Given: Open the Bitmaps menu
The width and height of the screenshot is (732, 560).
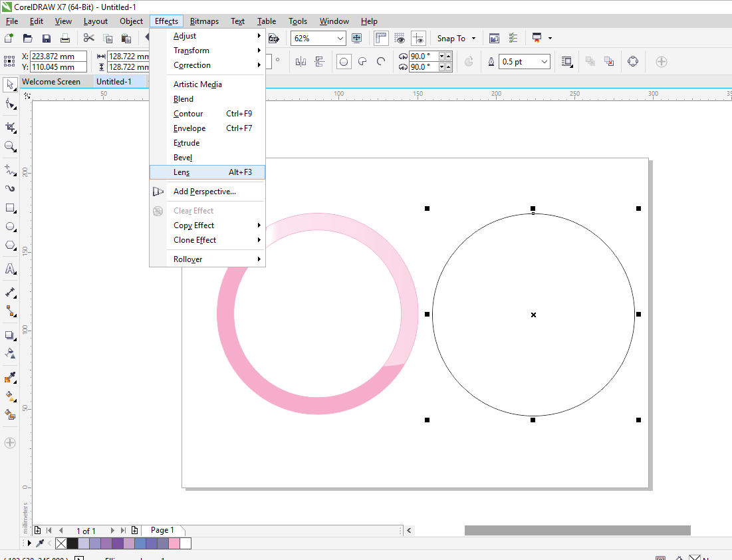Looking at the screenshot, I should (x=204, y=21).
